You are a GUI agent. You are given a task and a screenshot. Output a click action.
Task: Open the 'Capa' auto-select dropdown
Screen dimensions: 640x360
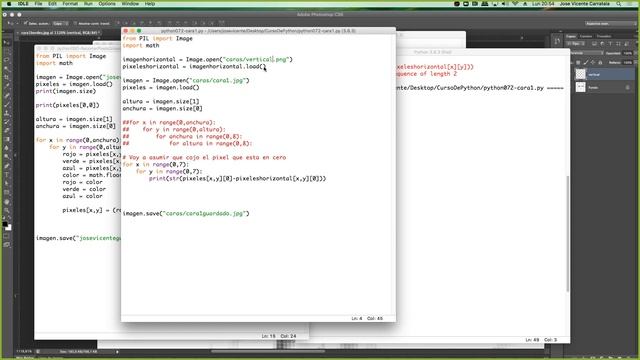coord(60,23)
